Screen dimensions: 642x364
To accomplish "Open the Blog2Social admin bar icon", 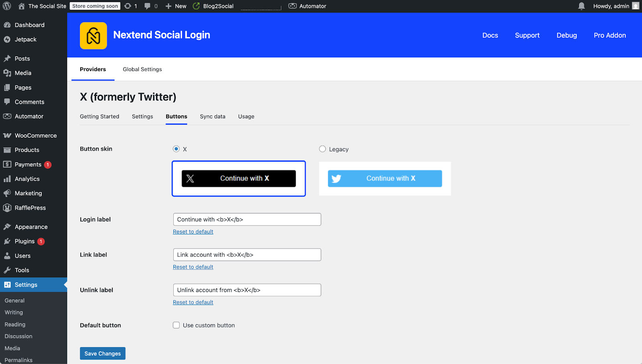I will pyautogui.click(x=196, y=6).
